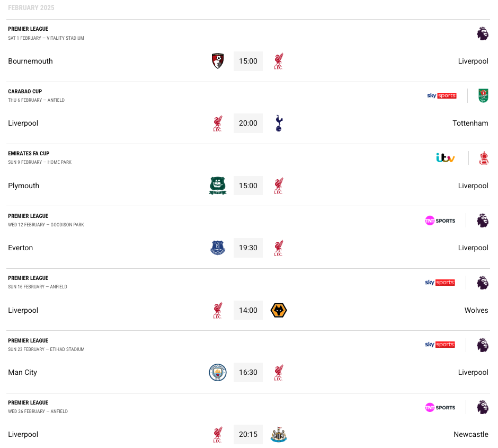
Task: Click Sky Sports logo on Carabao Cup fixture
Action: (x=442, y=95)
